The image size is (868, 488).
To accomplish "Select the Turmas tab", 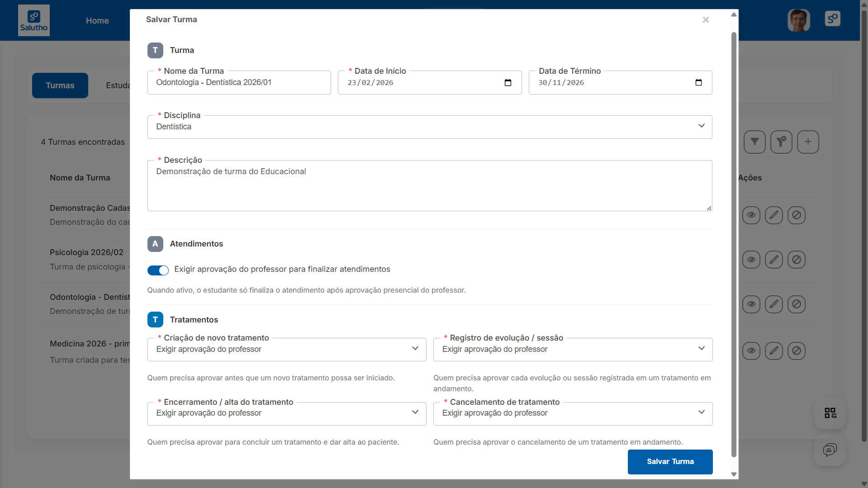I will coord(60,85).
